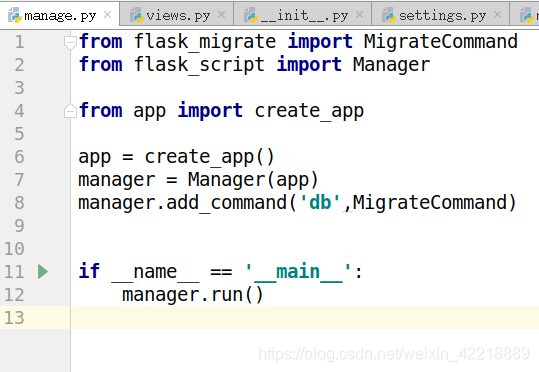Click line number 1 in the gutter
Screen dimensions: 539x372
click(20, 42)
